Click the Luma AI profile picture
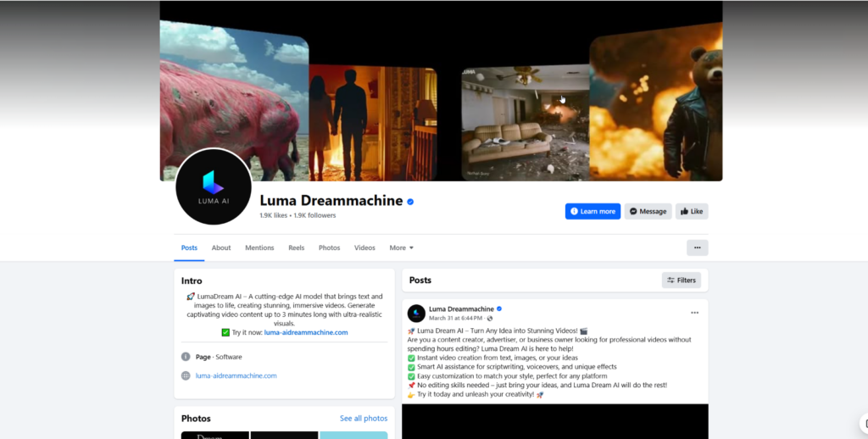The height and width of the screenshot is (439, 868). [x=214, y=186]
